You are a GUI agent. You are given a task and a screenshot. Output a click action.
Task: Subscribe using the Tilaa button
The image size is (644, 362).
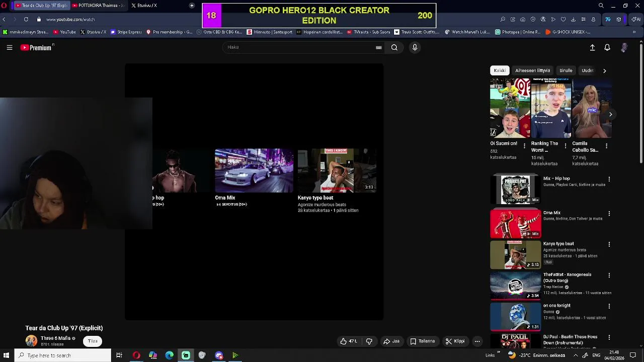93,341
